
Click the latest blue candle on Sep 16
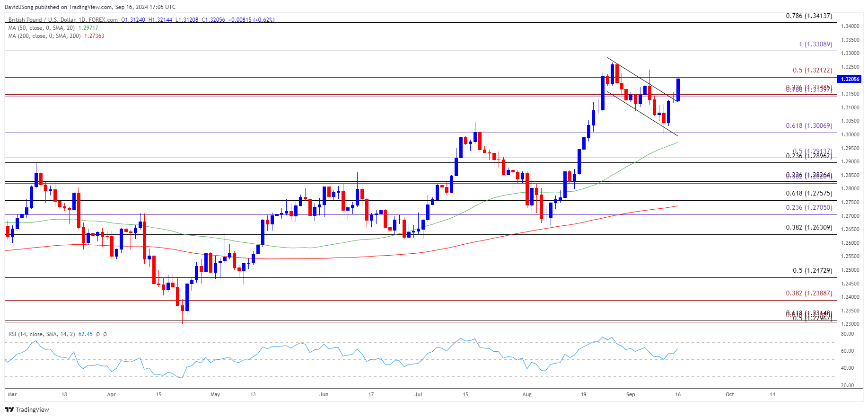(678, 89)
